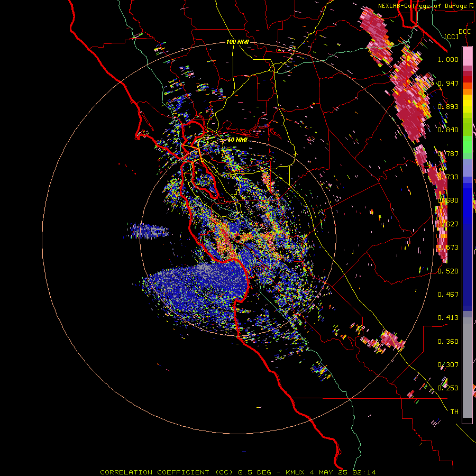Pick the orange segment of the color bar
This screenshot has height=476, width=476.
coord(467,91)
